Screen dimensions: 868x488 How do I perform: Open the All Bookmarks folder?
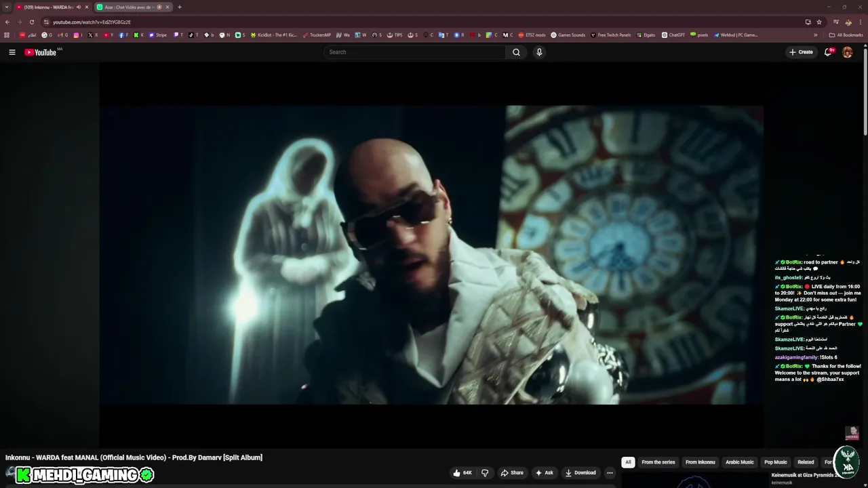(x=846, y=35)
